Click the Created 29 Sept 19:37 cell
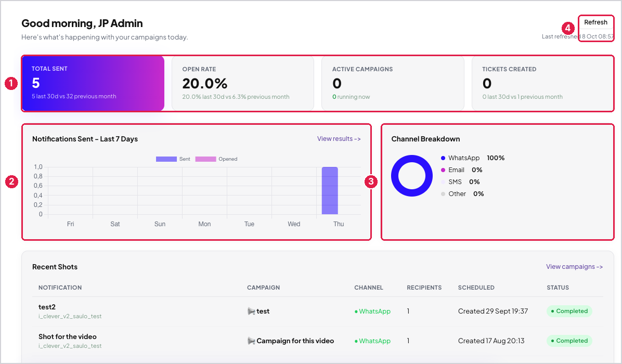Image resolution: width=622 pixels, height=364 pixels. click(x=493, y=311)
